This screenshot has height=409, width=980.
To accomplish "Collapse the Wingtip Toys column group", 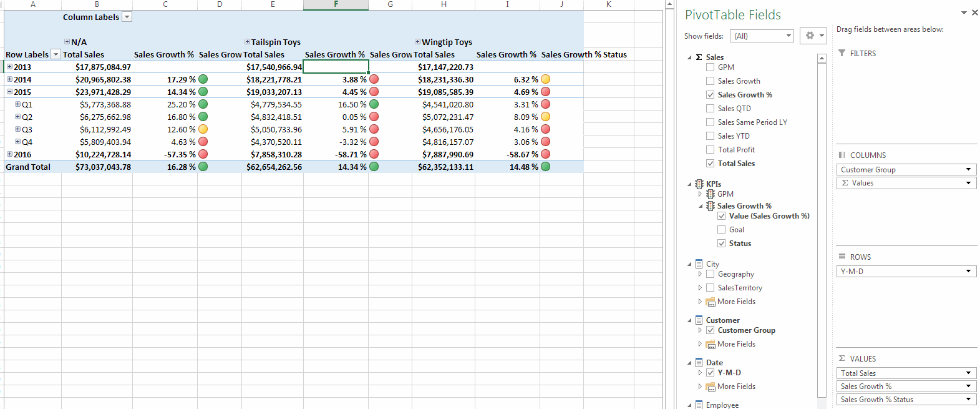I will coord(418,42).
